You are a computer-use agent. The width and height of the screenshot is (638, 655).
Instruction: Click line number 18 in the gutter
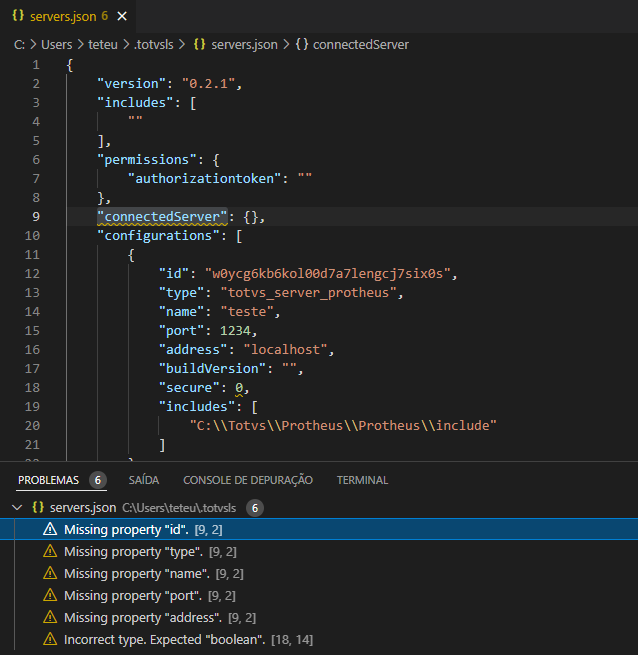(32, 388)
